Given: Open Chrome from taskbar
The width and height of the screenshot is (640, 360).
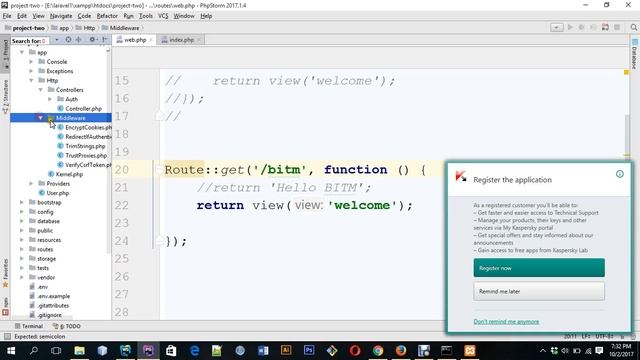Looking at the screenshot, I should (x=378, y=350).
